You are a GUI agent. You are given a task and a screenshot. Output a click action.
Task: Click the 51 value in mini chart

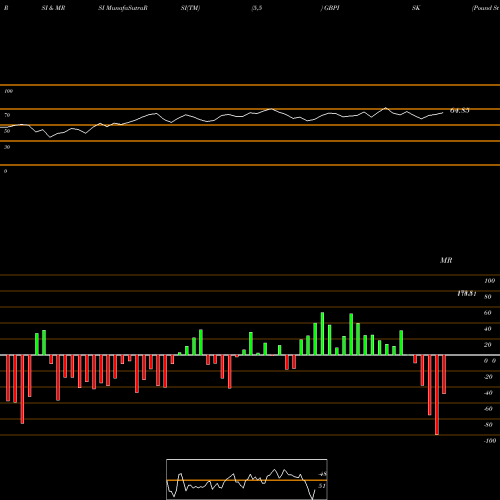322,486
